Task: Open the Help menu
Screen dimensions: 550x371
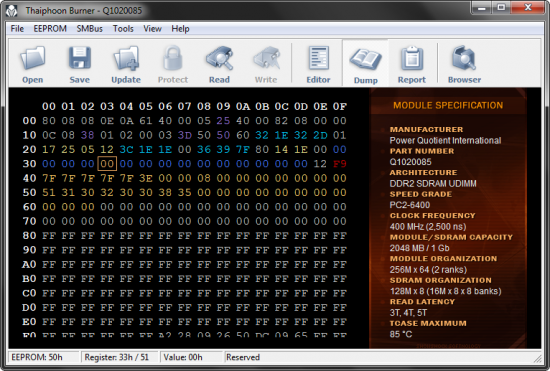Action: pos(180,29)
